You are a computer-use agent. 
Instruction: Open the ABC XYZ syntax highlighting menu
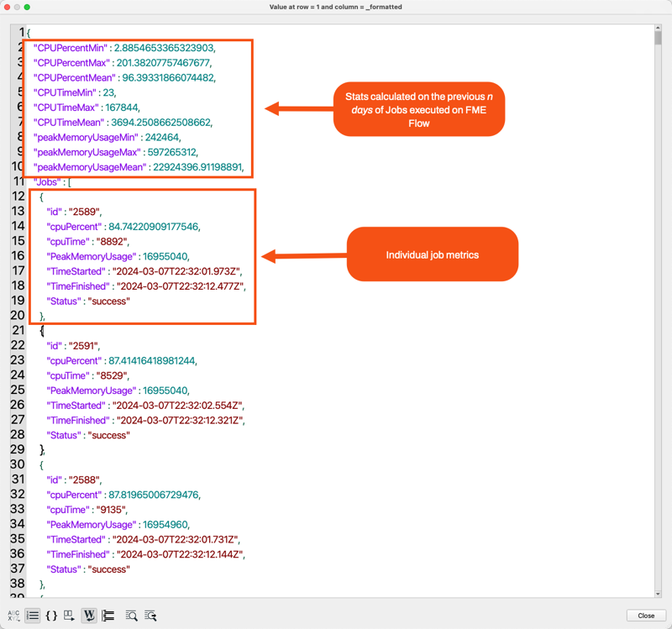(x=13, y=616)
